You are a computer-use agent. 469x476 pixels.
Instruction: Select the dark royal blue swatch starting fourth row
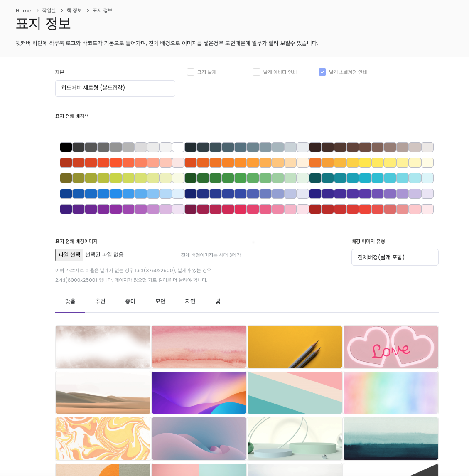(66, 193)
